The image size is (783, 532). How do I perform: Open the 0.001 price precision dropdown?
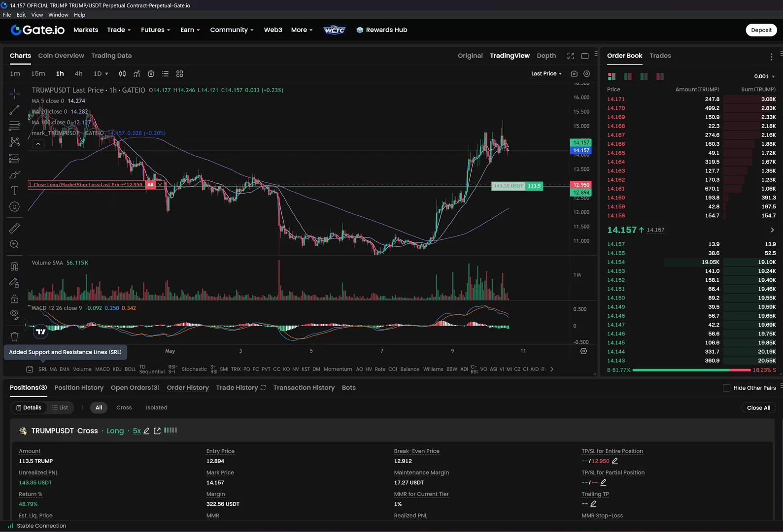(764, 76)
